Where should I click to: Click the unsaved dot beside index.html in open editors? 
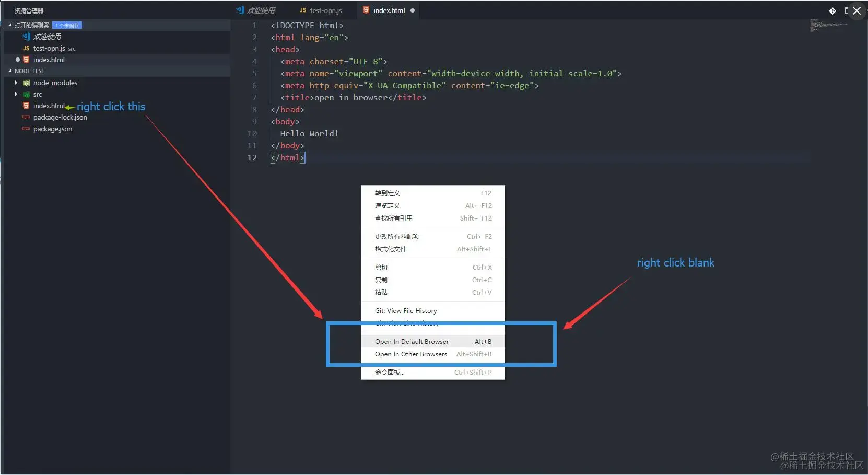pos(18,60)
